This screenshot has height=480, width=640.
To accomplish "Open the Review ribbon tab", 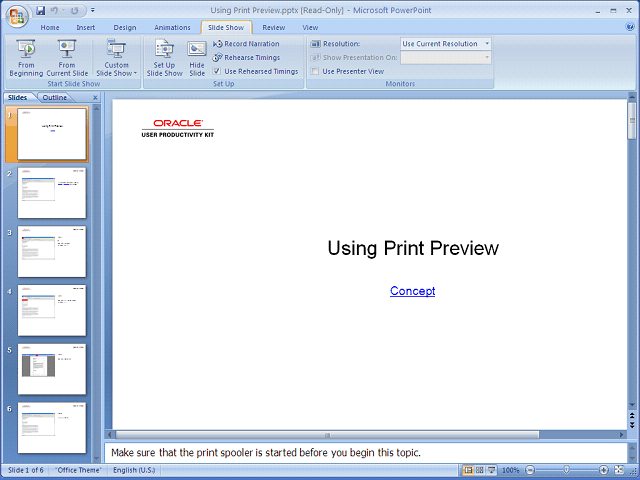I will [x=273, y=27].
